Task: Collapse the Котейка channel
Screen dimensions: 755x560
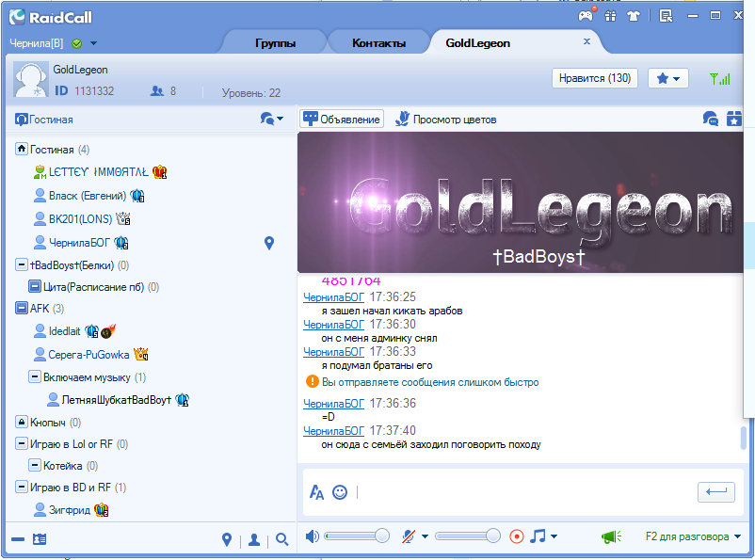Action: pyautogui.click(x=34, y=465)
